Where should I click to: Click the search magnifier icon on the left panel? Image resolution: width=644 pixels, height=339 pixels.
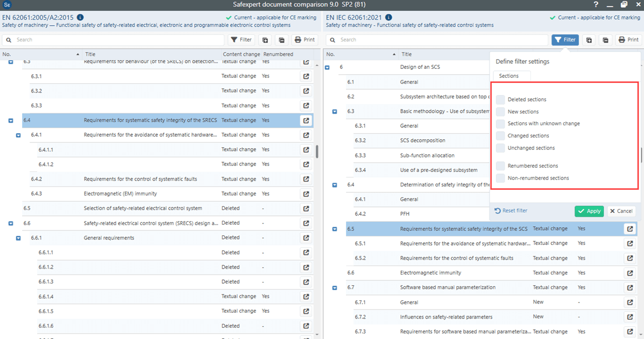(x=8, y=39)
